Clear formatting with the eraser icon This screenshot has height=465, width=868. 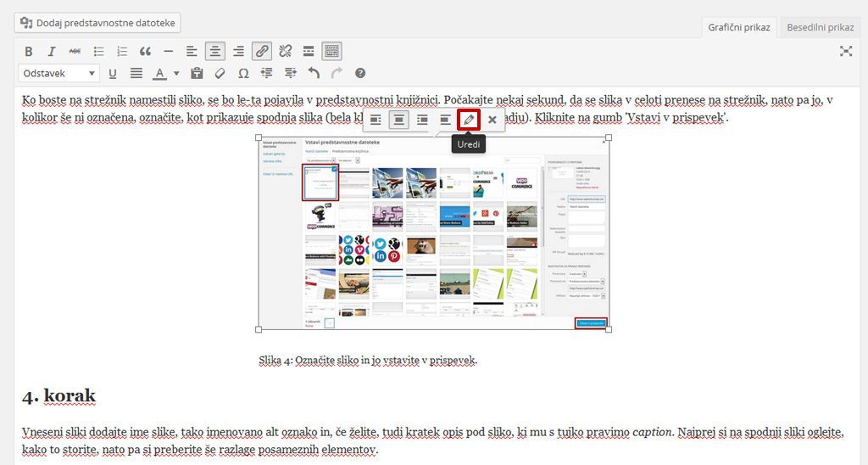click(220, 74)
